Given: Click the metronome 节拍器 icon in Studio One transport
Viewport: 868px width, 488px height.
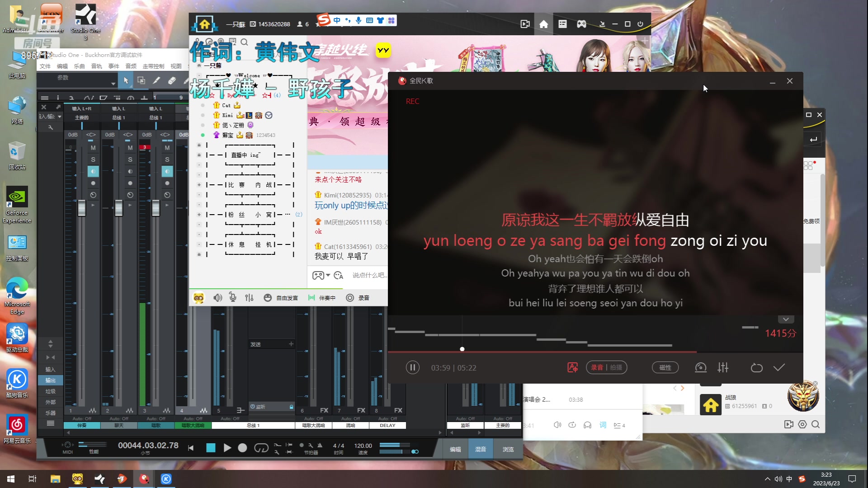Looking at the screenshot, I should (x=320, y=446).
